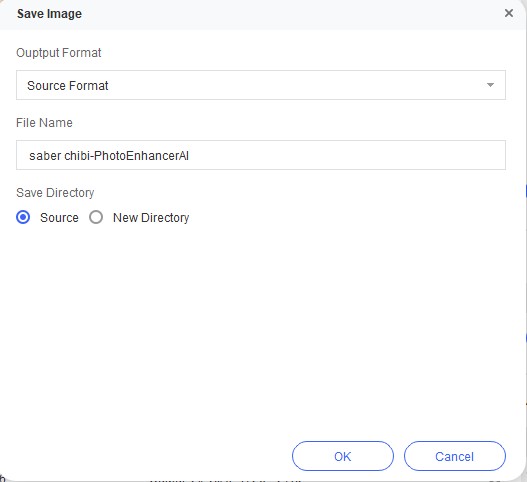Screen dimensions: 527x482
Task: Click the Ouptput Format label
Action: (x=58, y=53)
